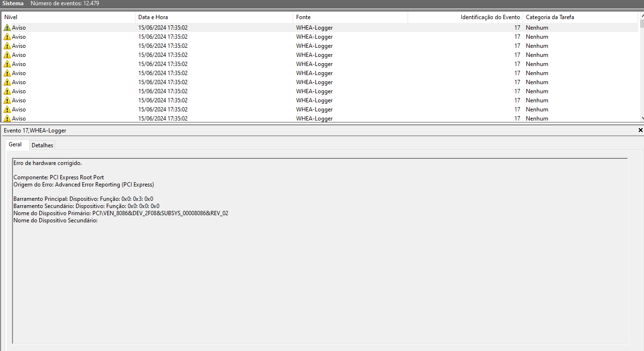This screenshot has width=644, height=351.
Task: Sort by Identificação do Evento column
Action: [x=465, y=17]
